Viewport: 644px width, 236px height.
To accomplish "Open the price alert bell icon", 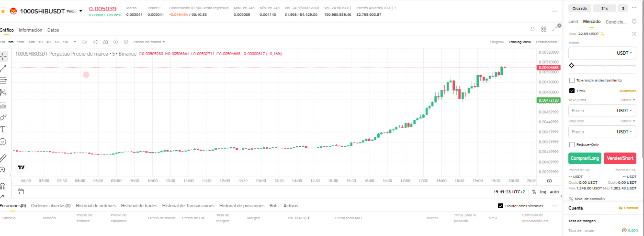I will pyautogui.click(x=532, y=29).
